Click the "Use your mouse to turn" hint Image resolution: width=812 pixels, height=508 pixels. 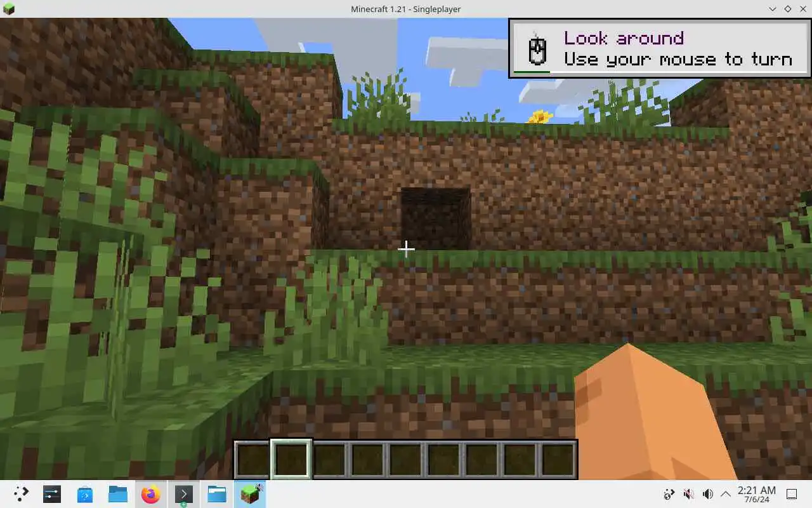[x=678, y=59]
